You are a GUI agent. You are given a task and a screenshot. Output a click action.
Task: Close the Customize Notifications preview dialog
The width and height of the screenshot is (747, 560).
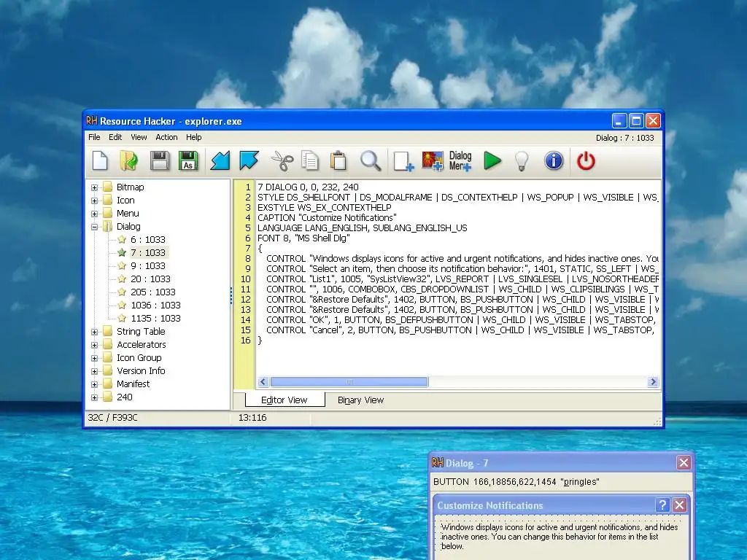[x=679, y=505]
